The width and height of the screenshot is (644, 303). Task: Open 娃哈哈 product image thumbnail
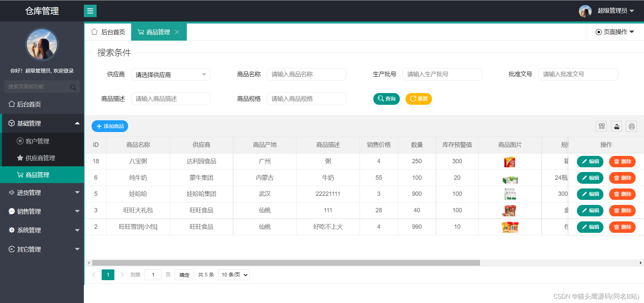point(510,194)
